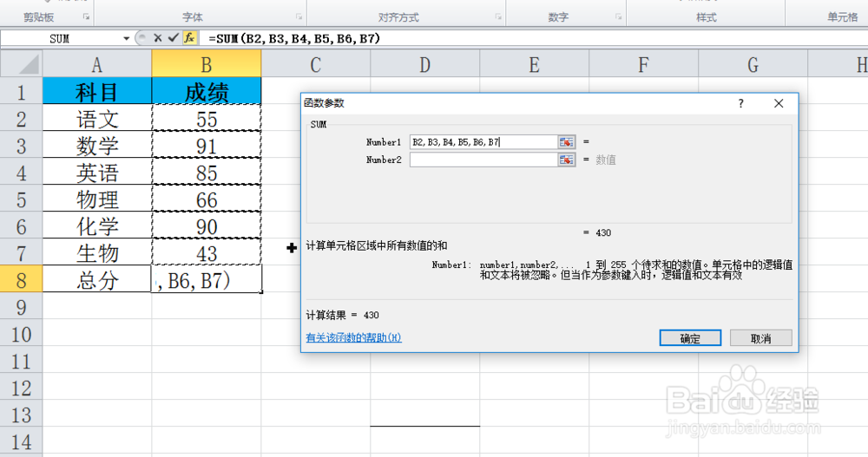Focus the Number1 argument field

tap(483, 142)
